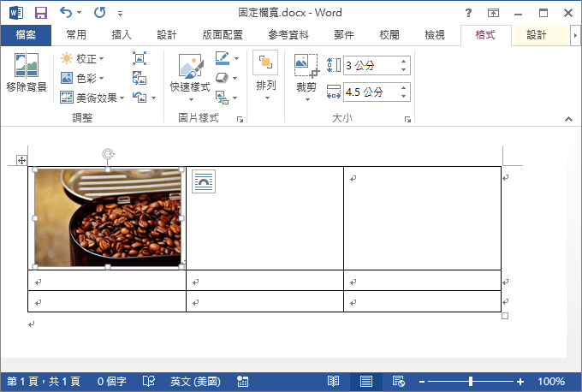Click the Change Picture icon
Viewport: 582px width, 392px height.
coord(140,78)
